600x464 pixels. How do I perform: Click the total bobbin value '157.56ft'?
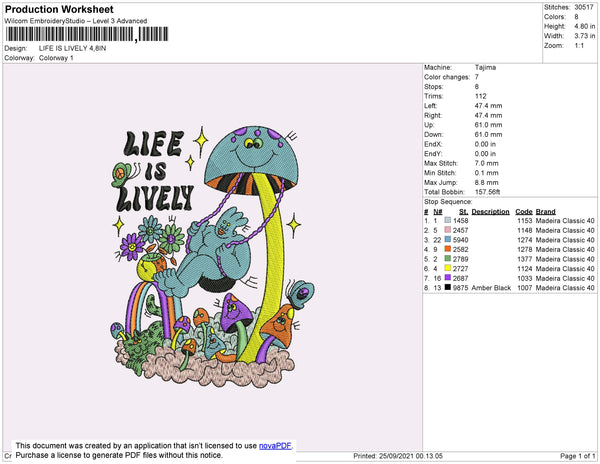pyautogui.click(x=487, y=192)
